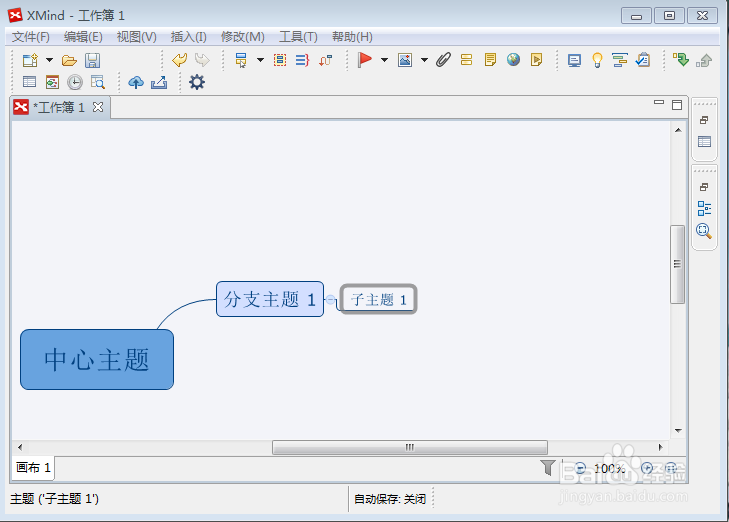
Task: Click the vertical scrollbar thumb
Action: pos(677,264)
